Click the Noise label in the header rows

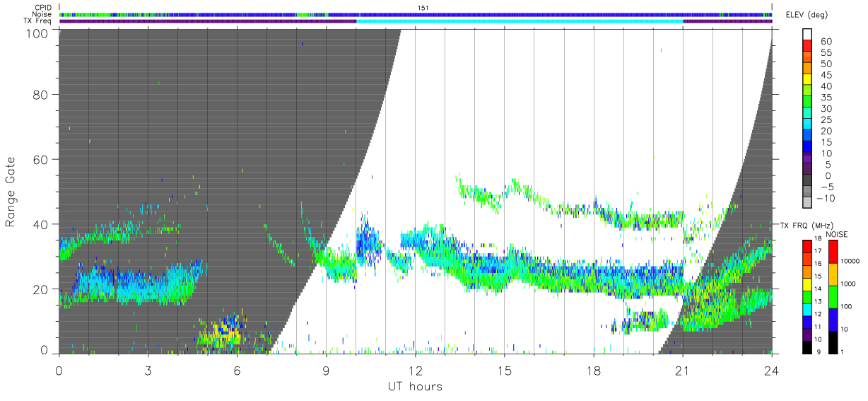pos(42,14)
